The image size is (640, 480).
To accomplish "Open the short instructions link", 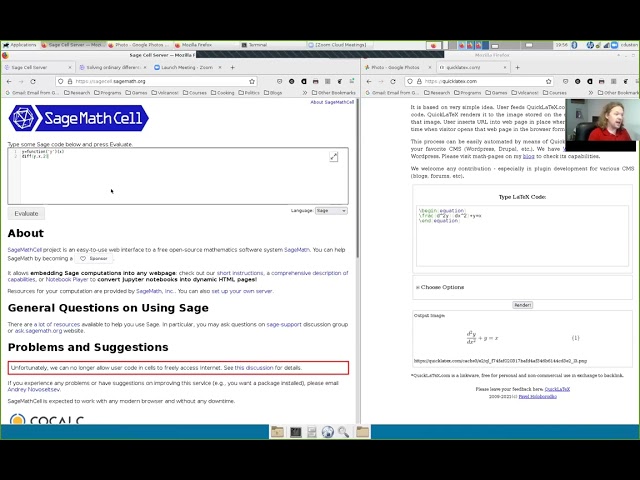I will click(240, 273).
